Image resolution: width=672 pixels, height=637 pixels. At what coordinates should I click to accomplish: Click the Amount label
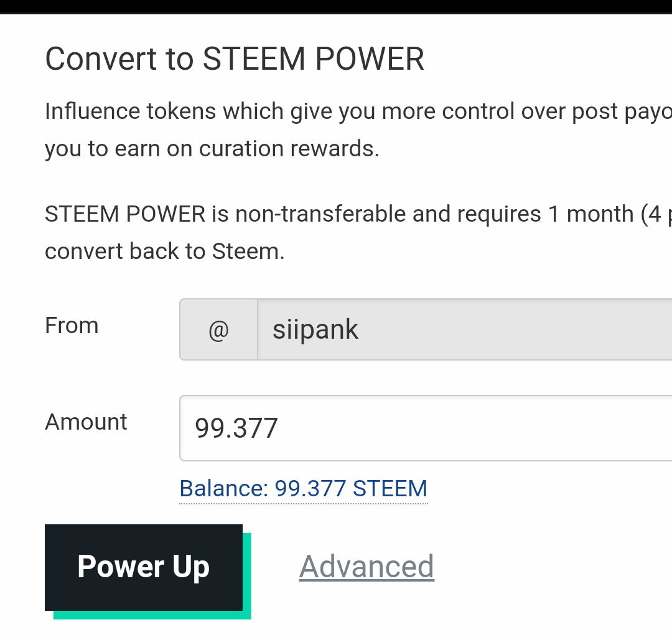point(86,422)
